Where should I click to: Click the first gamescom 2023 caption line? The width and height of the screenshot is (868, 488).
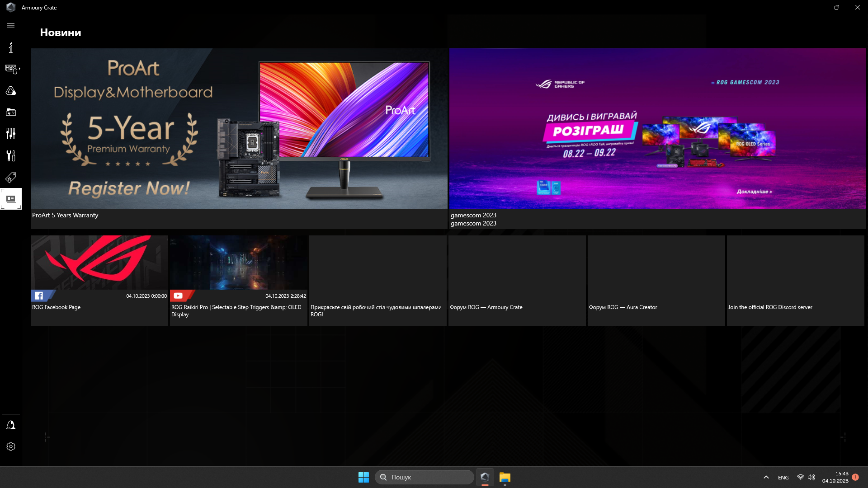(473, 215)
